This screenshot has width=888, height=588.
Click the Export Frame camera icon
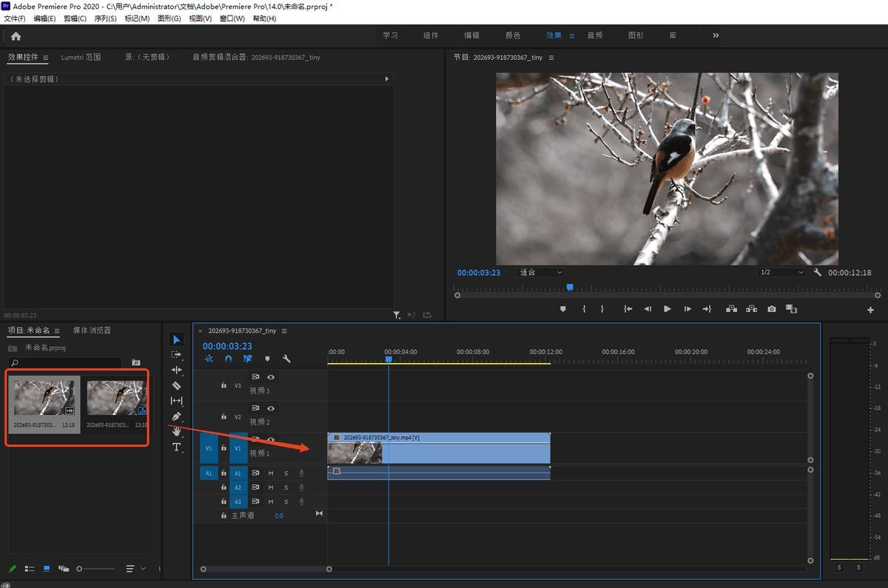tap(772, 309)
